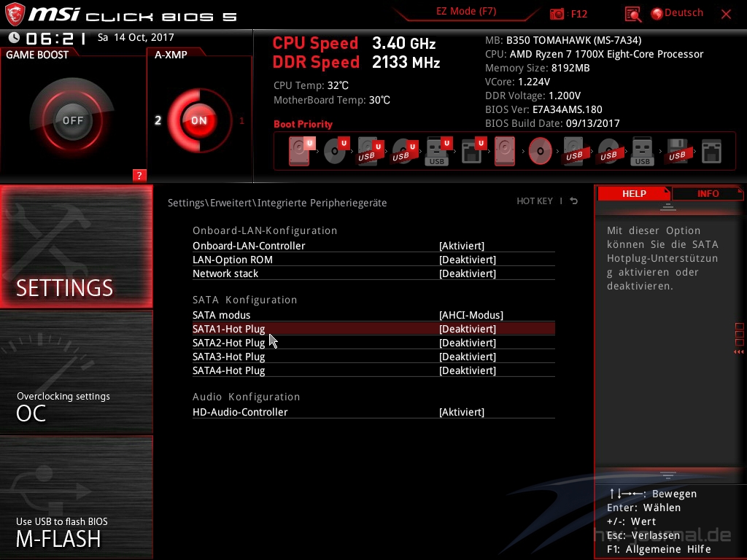
Task: Go back using the return arrow icon
Action: (574, 201)
